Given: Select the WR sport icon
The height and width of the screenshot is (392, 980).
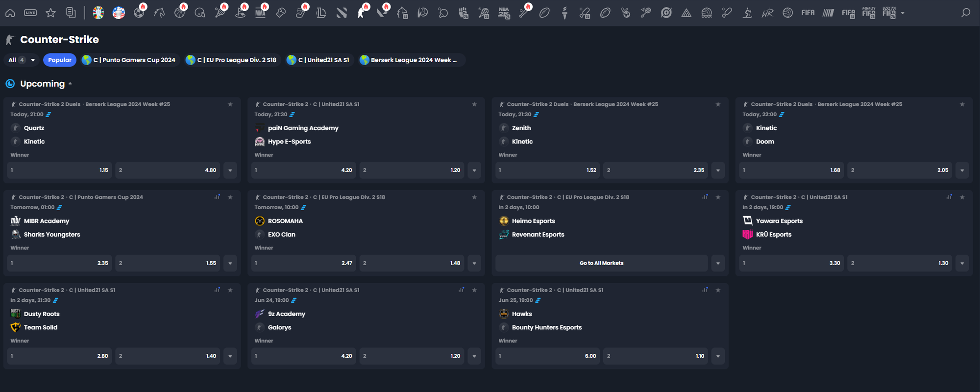Looking at the screenshot, I should pyautogui.click(x=767, y=13).
